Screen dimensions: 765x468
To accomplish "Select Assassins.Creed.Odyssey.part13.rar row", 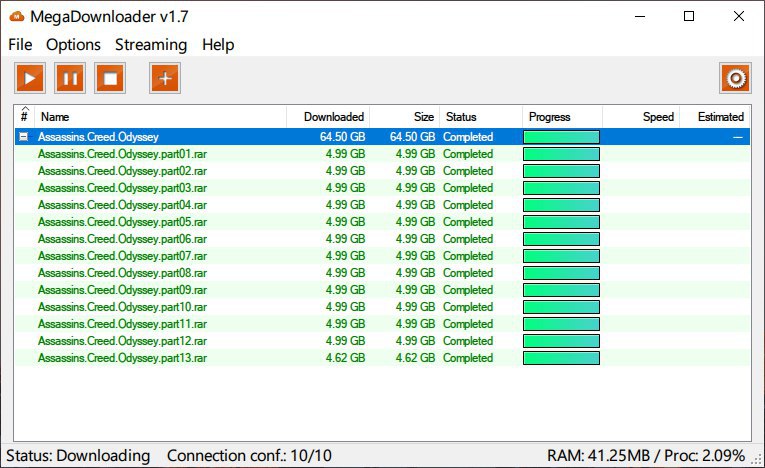I will point(122,358).
